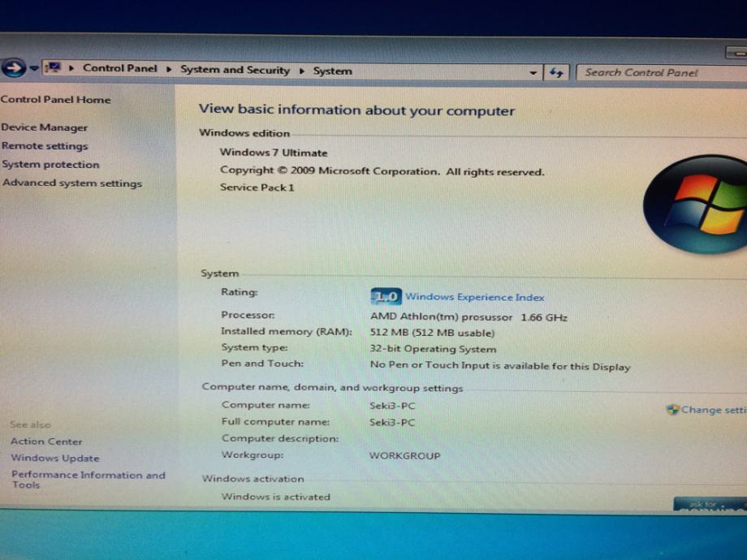The height and width of the screenshot is (560, 747).
Task: Open the recent pages dropdown beside Back button
Action: click(34, 68)
